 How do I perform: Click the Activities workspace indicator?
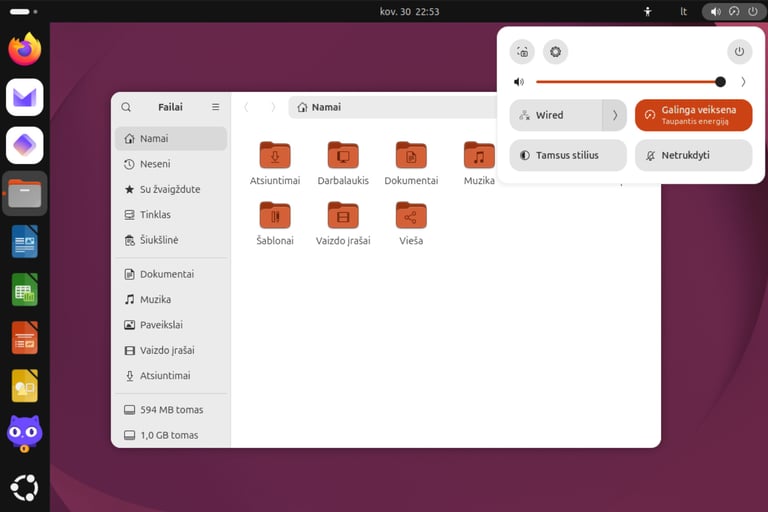tap(24, 11)
